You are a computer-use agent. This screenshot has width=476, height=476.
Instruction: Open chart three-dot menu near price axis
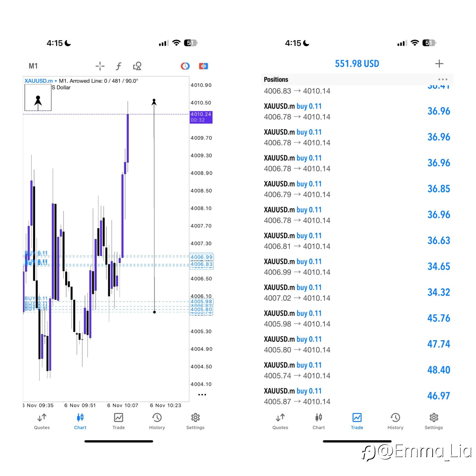[202, 394]
